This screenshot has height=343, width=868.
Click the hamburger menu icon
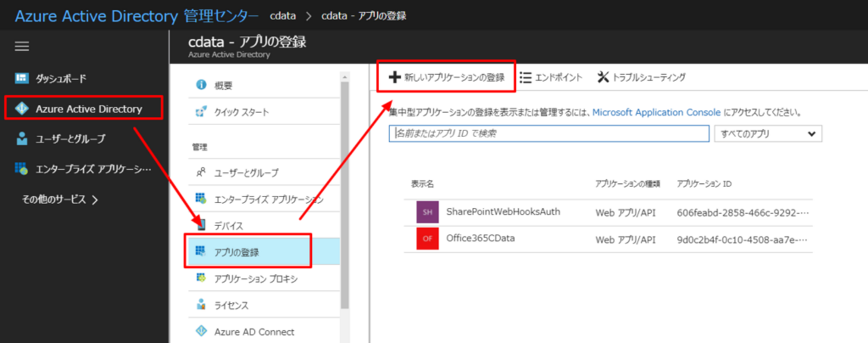point(22,46)
